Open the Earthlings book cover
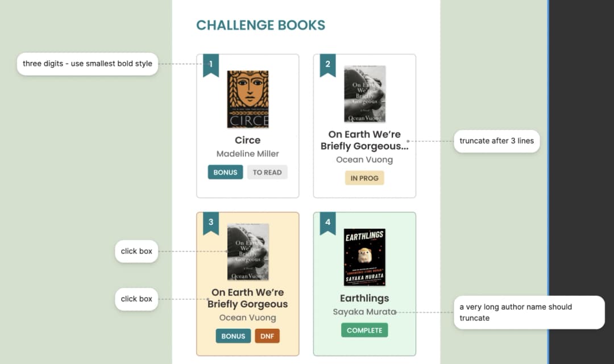 [364, 257]
